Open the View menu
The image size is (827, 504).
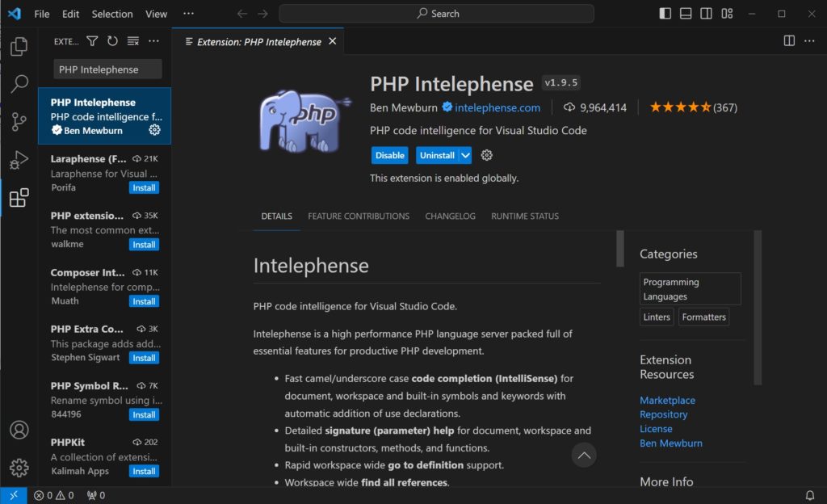click(x=156, y=14)
